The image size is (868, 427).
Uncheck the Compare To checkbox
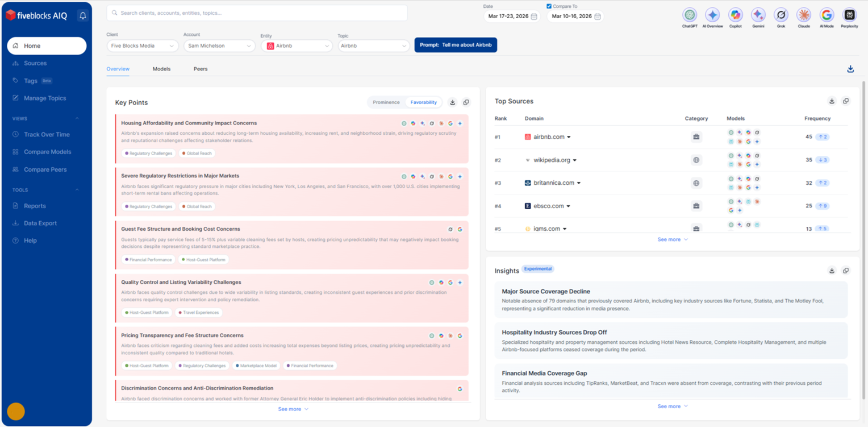coord(549,6)
